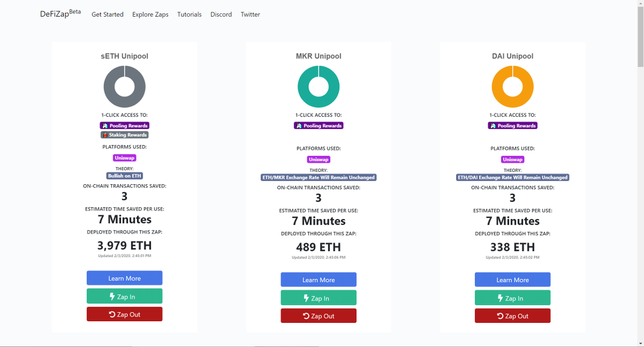Go to Explore Zaps page
Screen dimensions: 644x347
(x=150, y=15)
